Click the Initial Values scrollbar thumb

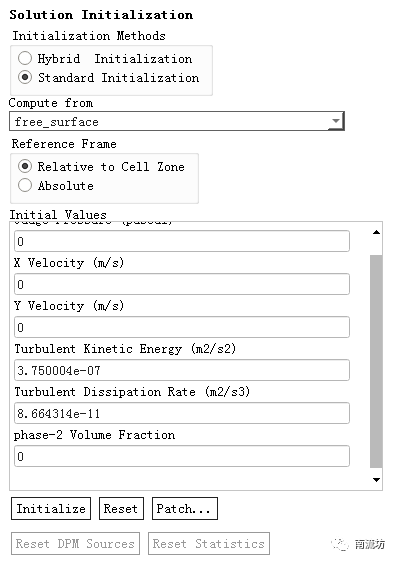pyautogui.click(x=376, y=361)
